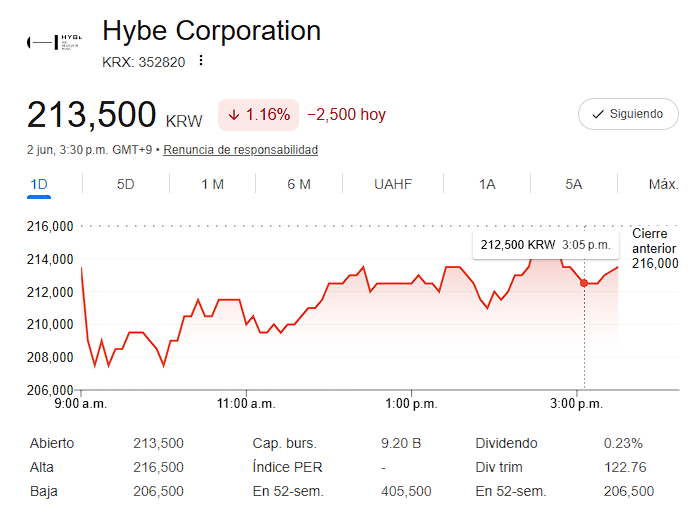Image resolution: width=693 pixels, height=532 pixels.
Task: Click the 214,000 y-axis label
Action: (x=50, y=259)
